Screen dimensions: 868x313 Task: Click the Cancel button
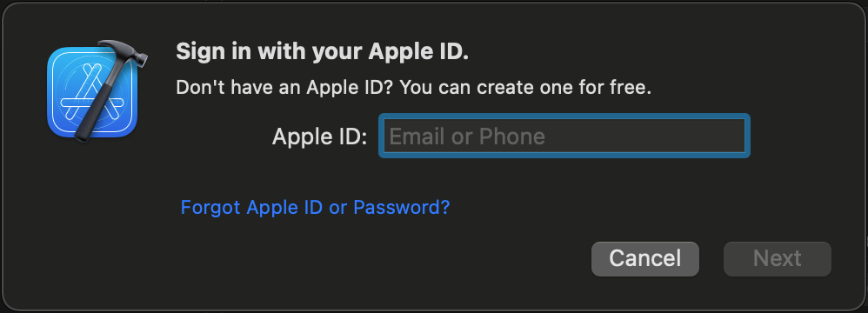[644, 258]
